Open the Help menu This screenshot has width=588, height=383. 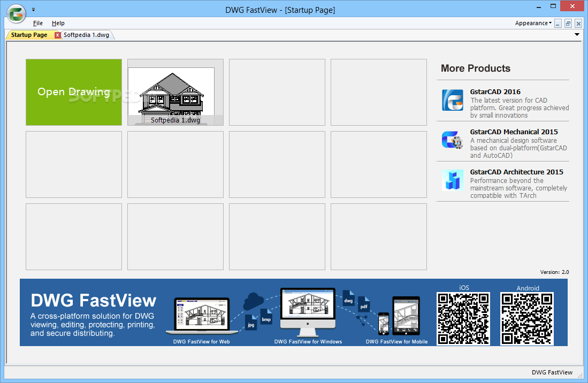point(58,23)
